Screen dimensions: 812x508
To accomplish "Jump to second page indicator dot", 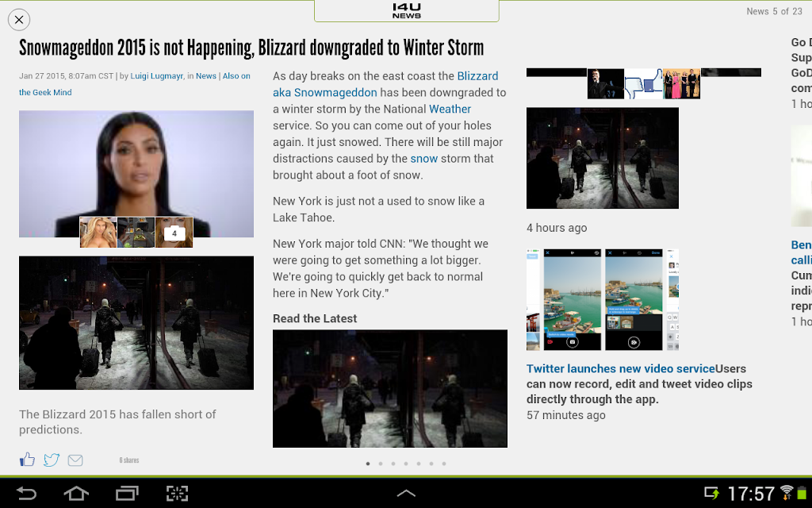I will [x=381, y=464].
